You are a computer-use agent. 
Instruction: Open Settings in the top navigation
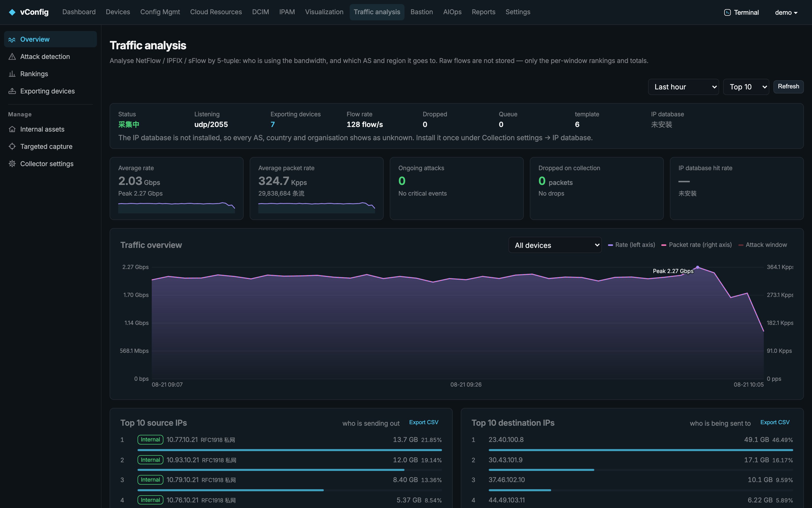[x=518, y=12]
